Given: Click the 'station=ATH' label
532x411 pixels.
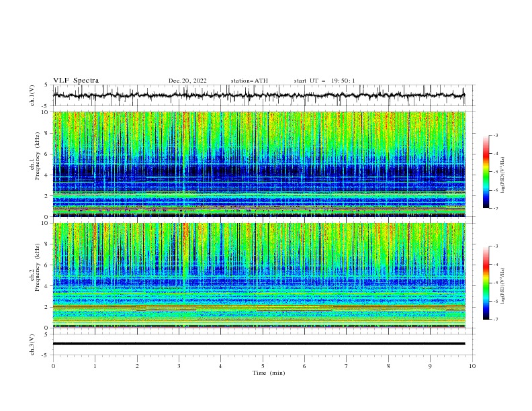Looking at the screenshot, I should (249, 81).
